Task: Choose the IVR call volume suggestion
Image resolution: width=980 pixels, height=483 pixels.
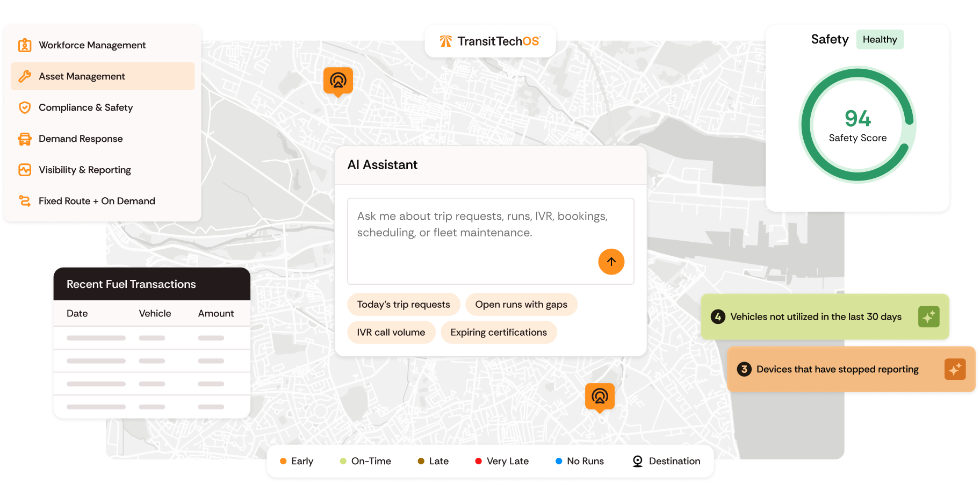Action: point(391,333)
